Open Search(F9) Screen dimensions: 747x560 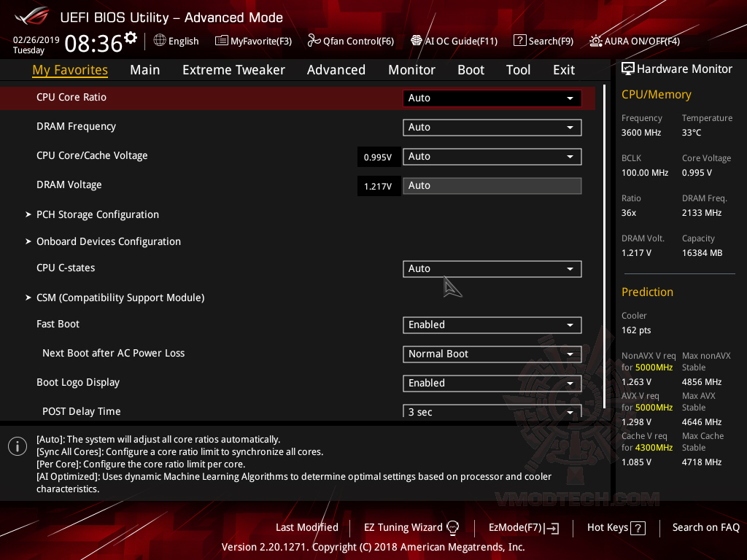tap(543, 41)
